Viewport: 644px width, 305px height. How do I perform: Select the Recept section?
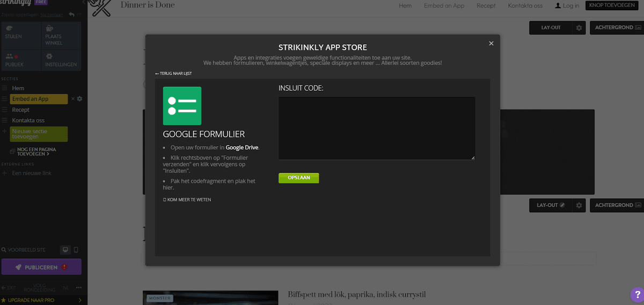pos(21,110)
